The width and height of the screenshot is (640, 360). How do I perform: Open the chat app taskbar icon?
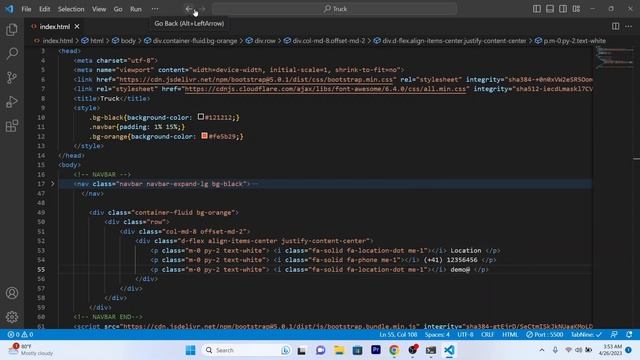(320, 350)
